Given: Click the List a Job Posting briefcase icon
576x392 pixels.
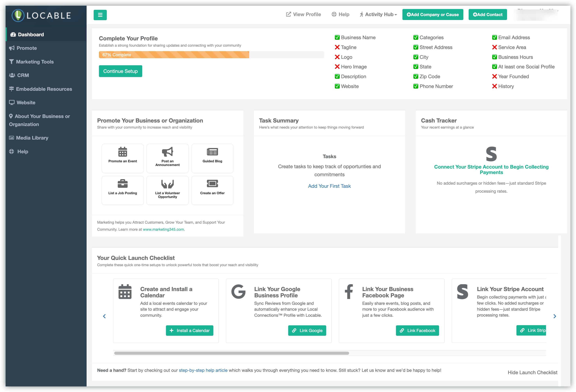Looking at the screenshot, I should [x=122, y=184].
